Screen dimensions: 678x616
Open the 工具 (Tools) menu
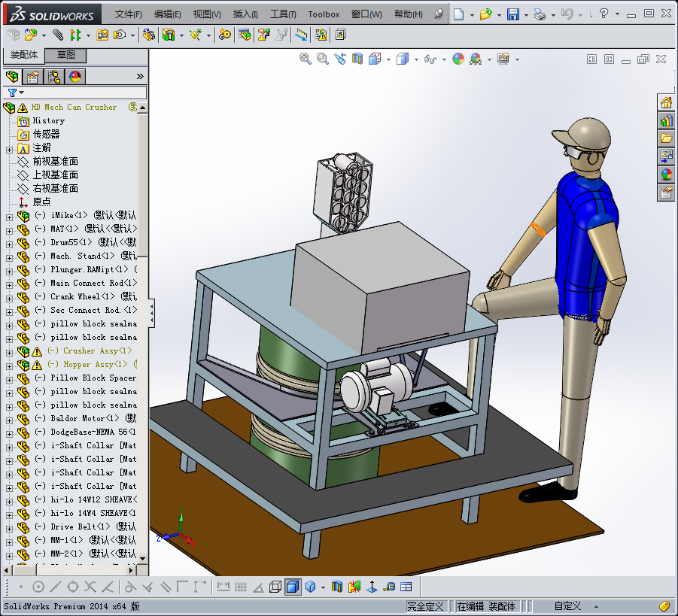pos(283,14)
